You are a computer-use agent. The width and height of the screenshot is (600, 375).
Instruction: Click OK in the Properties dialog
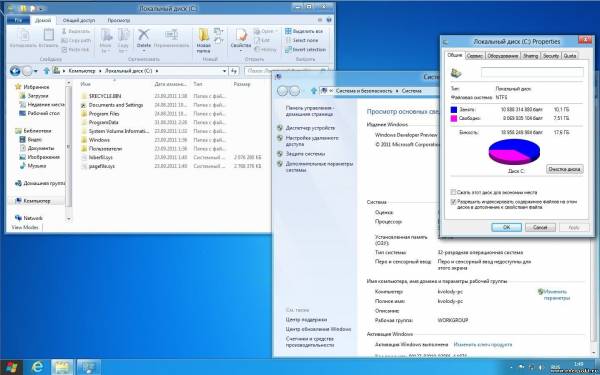[506, 227]
